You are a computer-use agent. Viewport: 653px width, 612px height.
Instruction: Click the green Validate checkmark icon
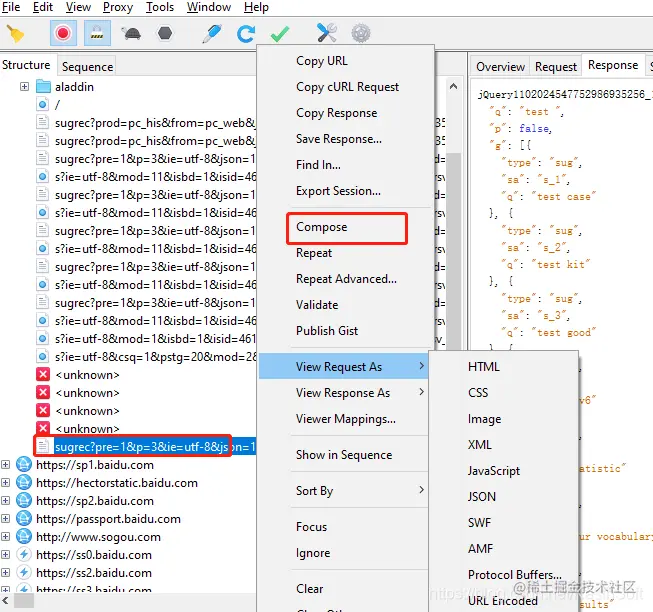[280, 34]
